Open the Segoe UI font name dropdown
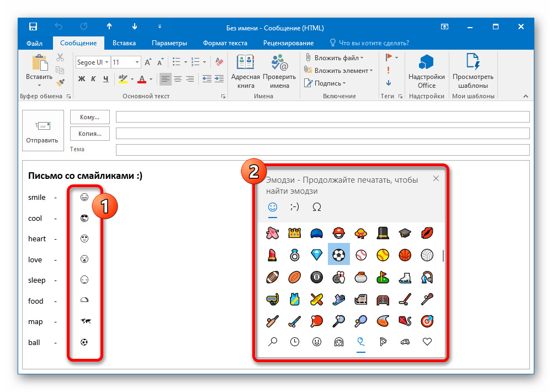 point(107,62)
